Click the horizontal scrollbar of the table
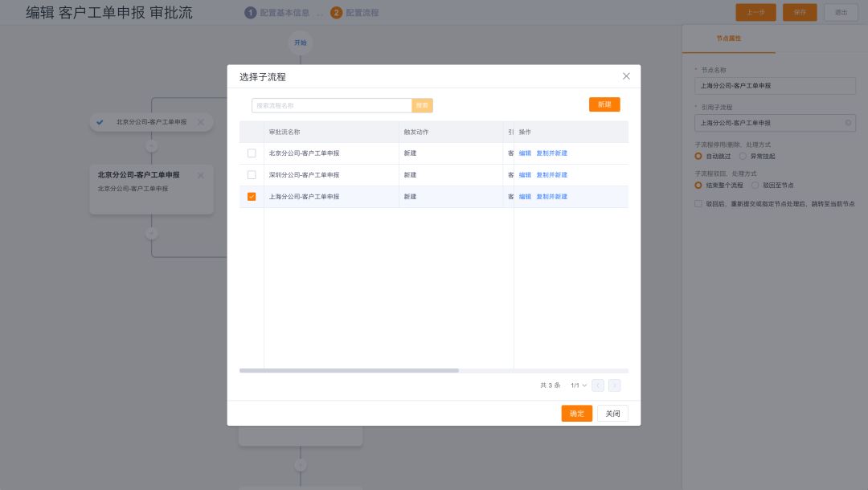Viewport: 868px width, 490px height. point(349,370)
